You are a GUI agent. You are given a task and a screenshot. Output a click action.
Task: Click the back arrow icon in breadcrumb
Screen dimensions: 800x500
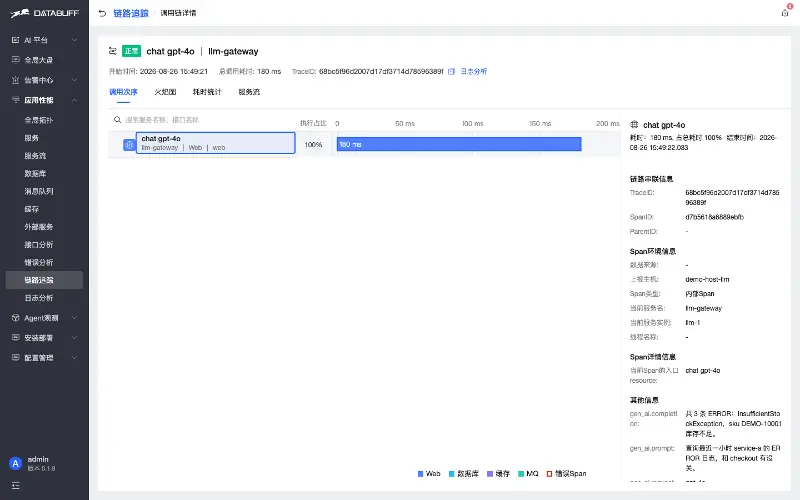point(102,13)
